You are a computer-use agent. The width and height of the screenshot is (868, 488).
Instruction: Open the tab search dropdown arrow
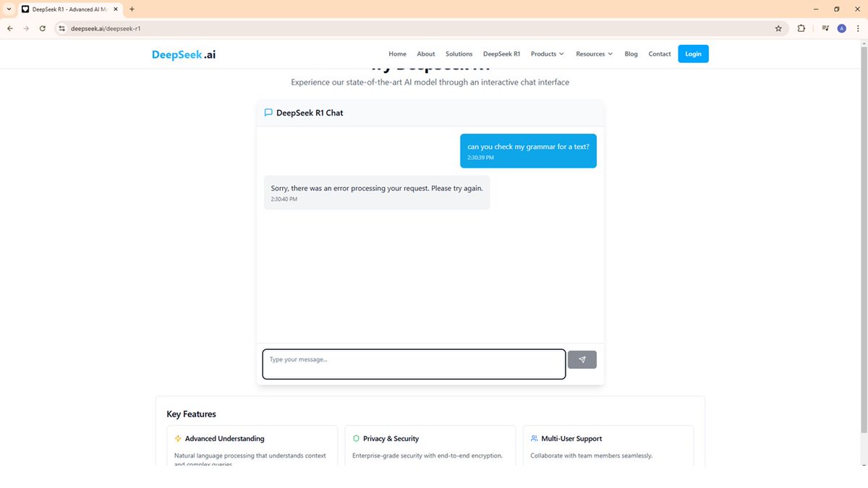click(7, 9)
